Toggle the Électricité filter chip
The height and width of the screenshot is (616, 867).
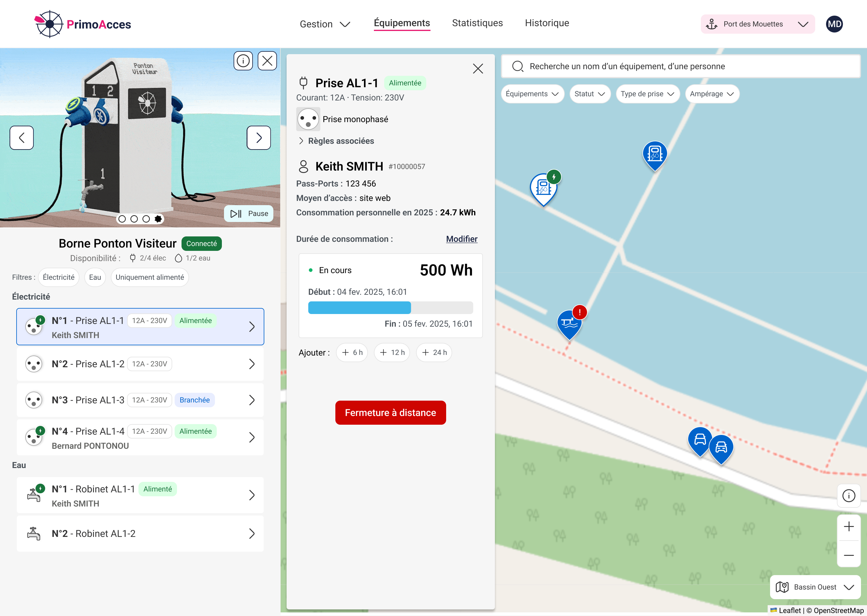tap(58, 277)
